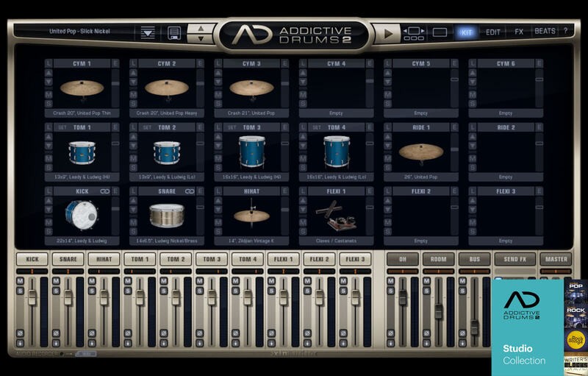
Task: Click the CYM 3 slot volume slider
Action: [x=285, y=83]
